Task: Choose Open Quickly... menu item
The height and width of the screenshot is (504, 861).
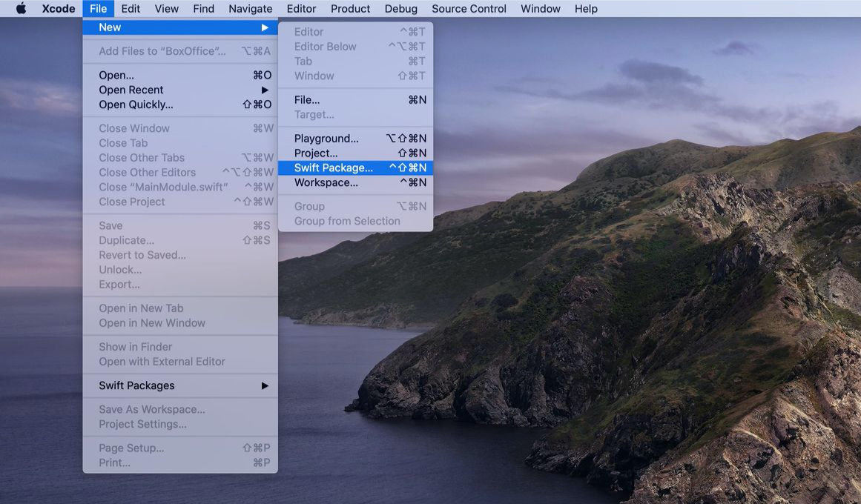Action: (180, 105)
